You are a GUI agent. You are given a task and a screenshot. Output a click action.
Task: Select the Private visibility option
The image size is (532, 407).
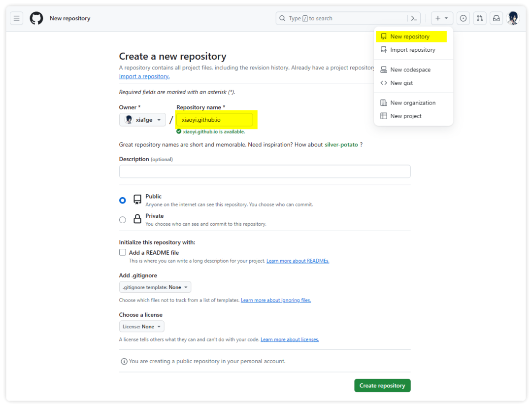pyautogui.click(x=123, y=220)
